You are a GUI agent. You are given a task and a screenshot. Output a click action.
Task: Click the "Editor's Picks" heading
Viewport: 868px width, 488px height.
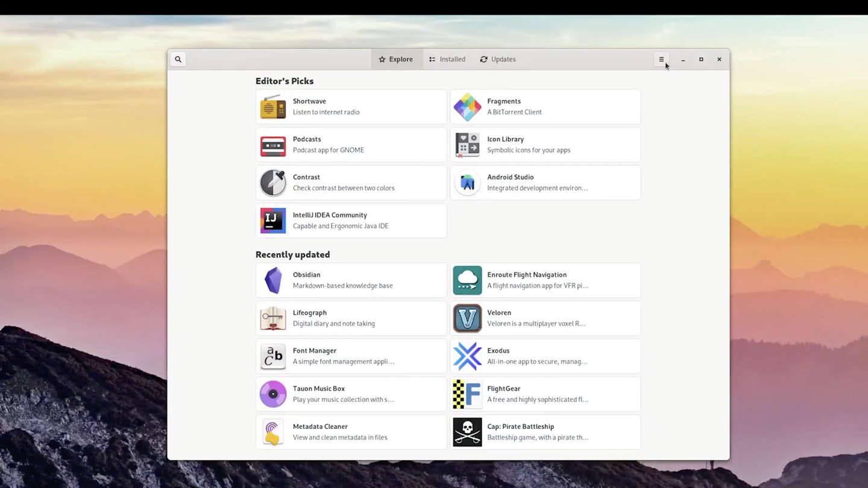coord(285,81)
